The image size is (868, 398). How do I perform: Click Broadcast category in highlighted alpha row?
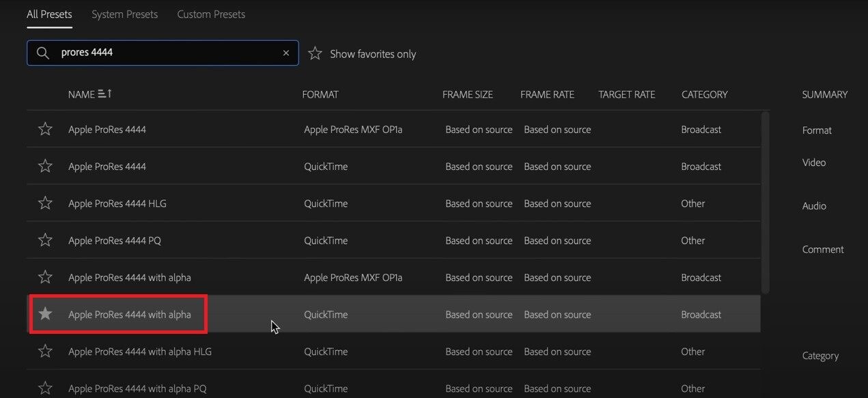(701, 315)
